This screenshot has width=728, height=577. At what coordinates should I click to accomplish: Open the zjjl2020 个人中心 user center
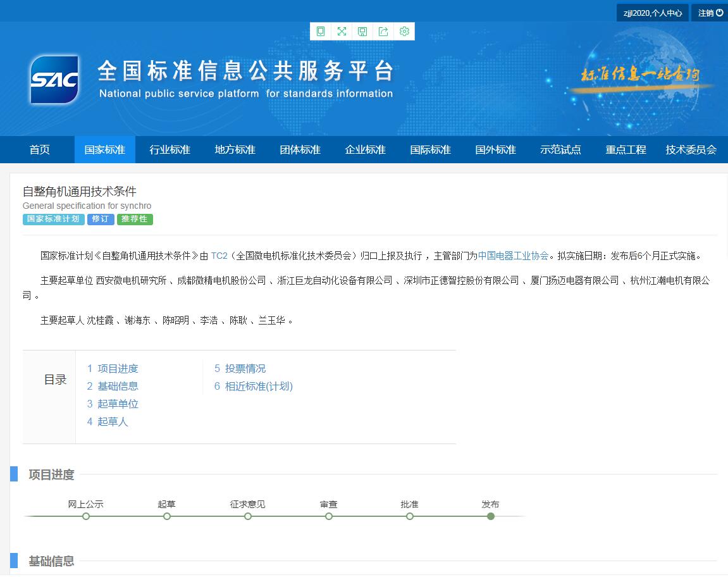pos(653,13)
